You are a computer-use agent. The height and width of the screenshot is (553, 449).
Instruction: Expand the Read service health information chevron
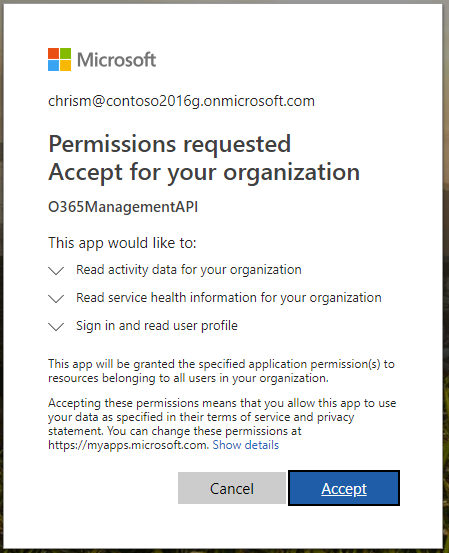click(x=56, y=298)
